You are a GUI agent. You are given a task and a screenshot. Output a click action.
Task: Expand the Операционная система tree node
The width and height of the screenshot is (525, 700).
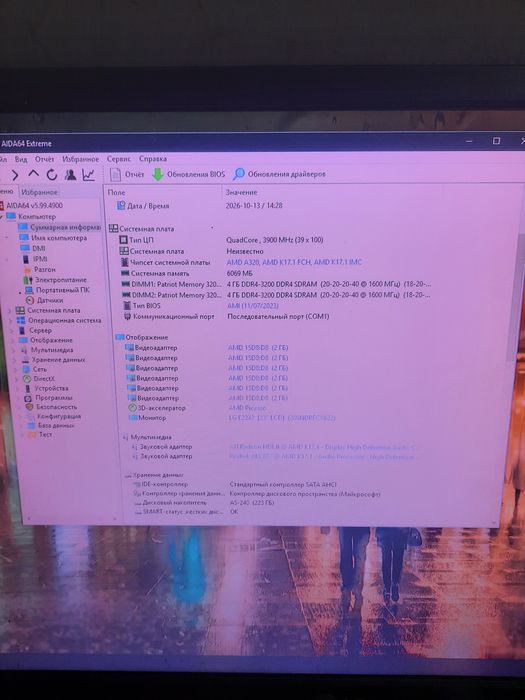[11, 321]
